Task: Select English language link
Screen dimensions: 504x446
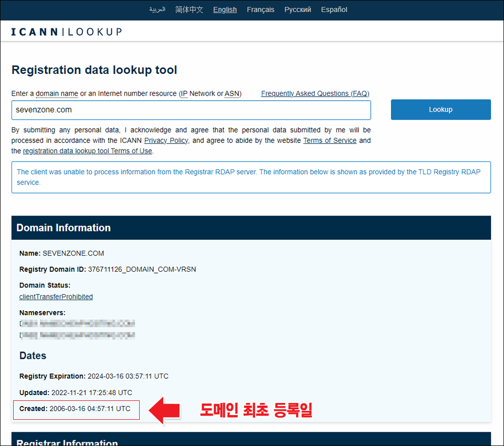Action: coord(225,9)
